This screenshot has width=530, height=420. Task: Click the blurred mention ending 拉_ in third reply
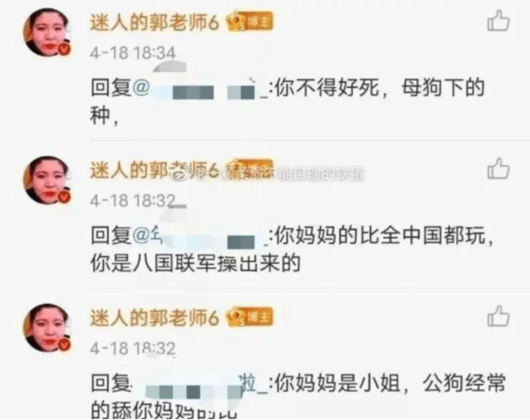pos(199,385)
